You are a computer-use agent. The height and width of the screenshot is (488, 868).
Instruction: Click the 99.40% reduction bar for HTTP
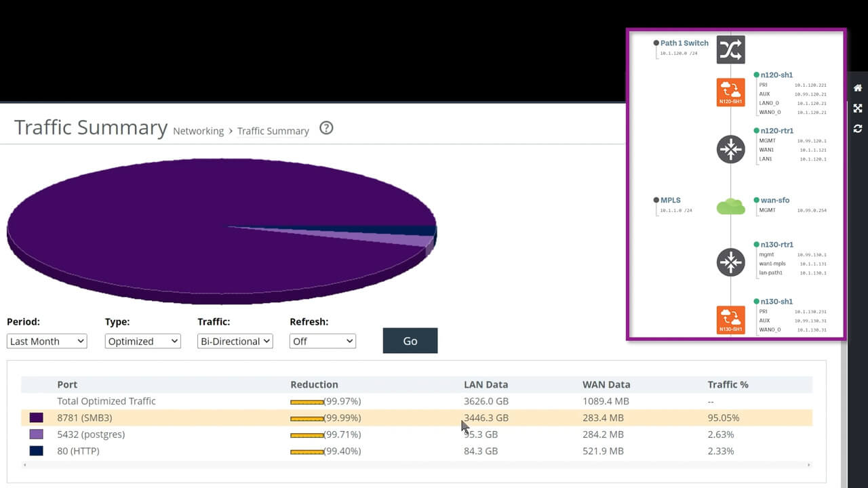(307, 451)
